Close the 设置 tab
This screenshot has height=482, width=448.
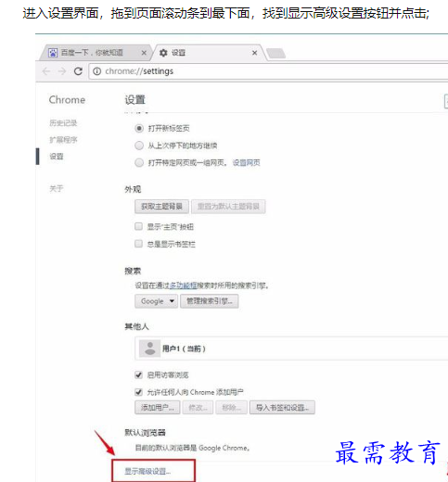coord(254,53)
